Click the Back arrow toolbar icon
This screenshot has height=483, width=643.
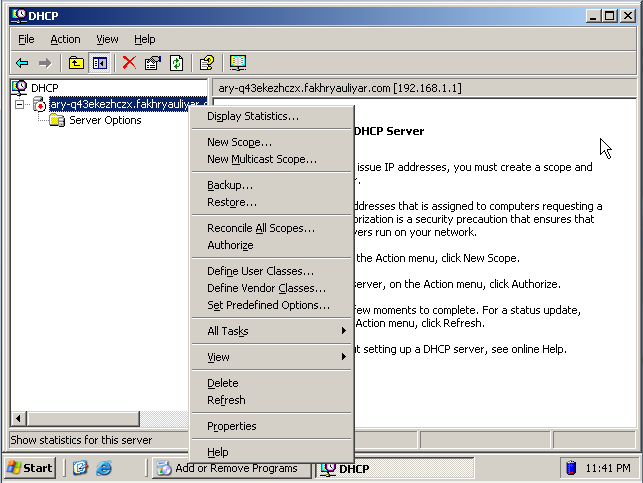click(x=22, y=63)
